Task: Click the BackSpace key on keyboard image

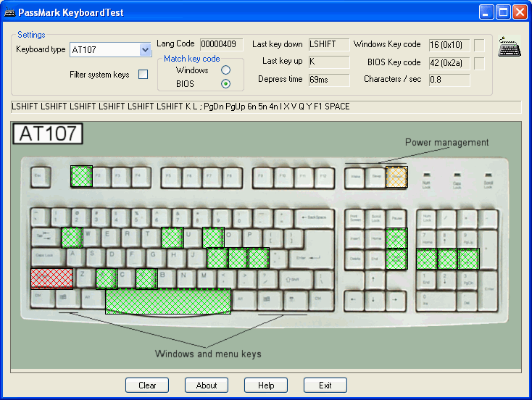Action: point(314,217)
